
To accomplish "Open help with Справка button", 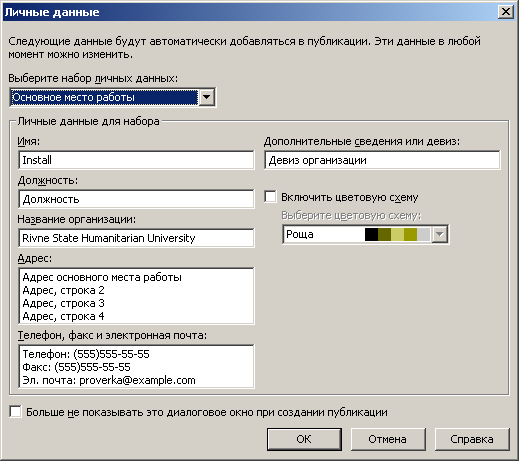I will [x=472, y=439].
